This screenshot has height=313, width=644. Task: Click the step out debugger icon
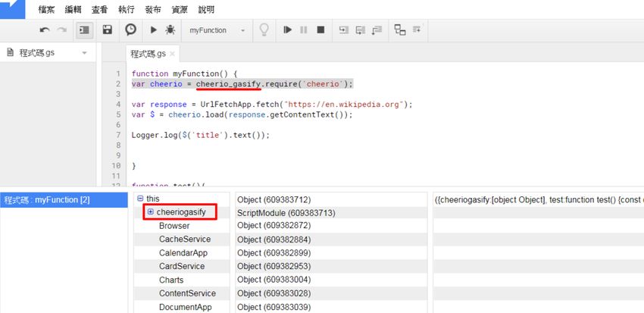click(377, 30)
